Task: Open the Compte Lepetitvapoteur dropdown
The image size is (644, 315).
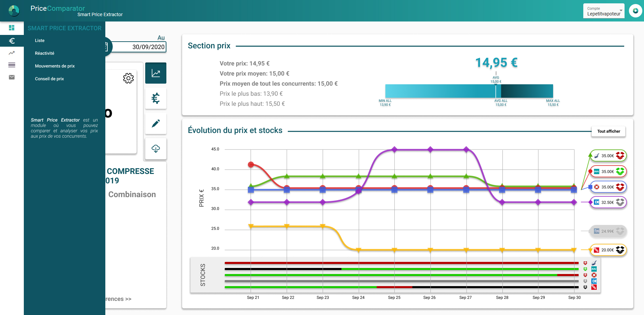Action: (604, 11)
